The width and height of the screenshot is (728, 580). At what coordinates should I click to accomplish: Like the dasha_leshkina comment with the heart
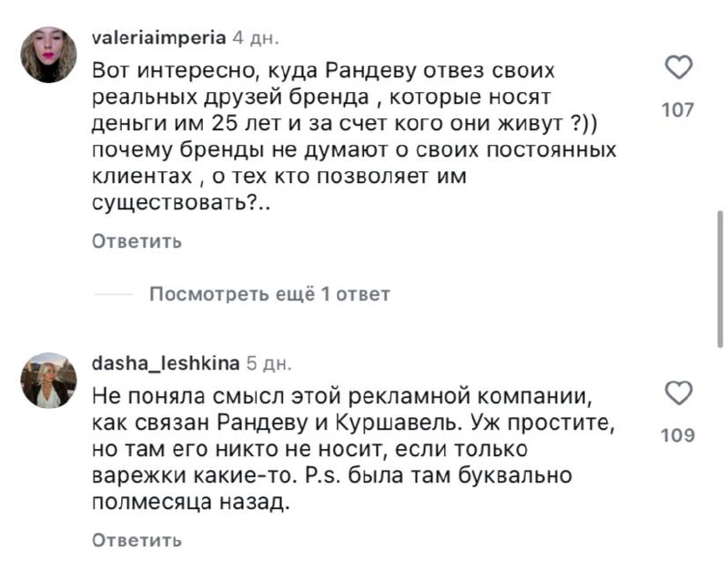coord(677,393)
